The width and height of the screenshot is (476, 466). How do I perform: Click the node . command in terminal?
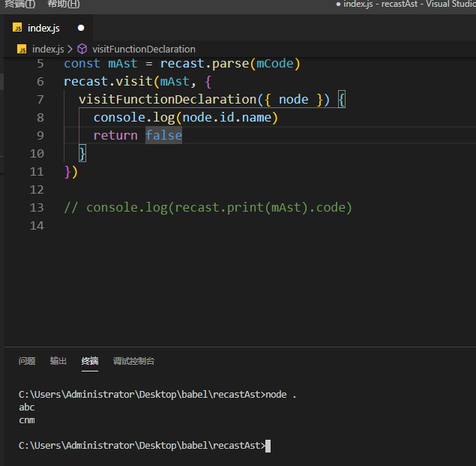tap(281, 394)
